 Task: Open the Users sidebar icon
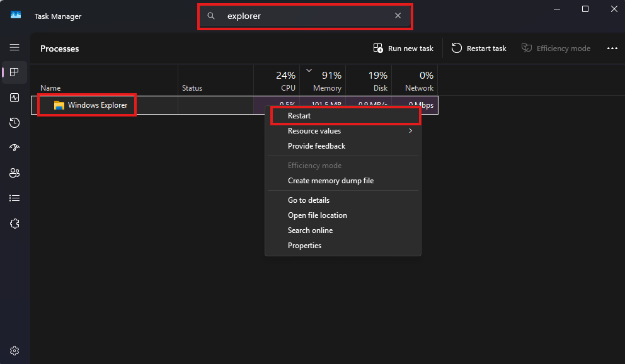pos(14,173)
